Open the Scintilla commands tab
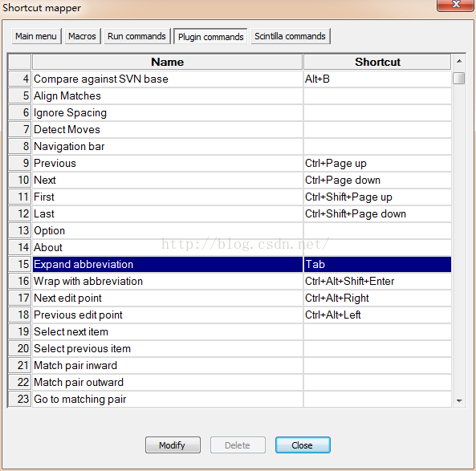 coord(291,36)
